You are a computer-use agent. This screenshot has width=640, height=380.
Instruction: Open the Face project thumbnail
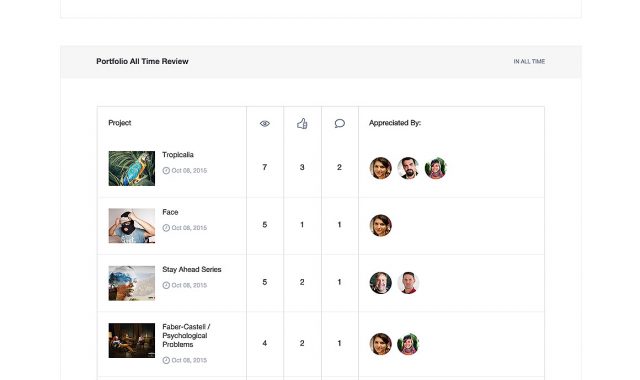click(x=132, y=226)
